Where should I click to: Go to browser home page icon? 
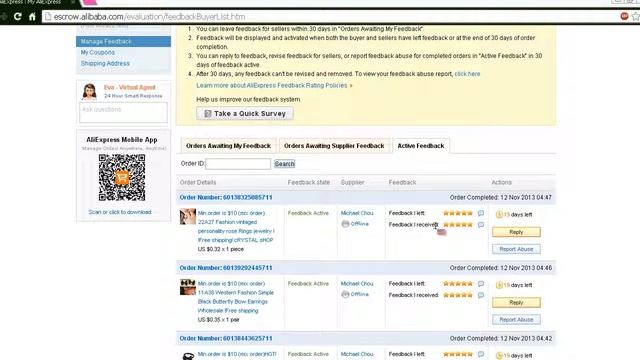tap(32, 17)
